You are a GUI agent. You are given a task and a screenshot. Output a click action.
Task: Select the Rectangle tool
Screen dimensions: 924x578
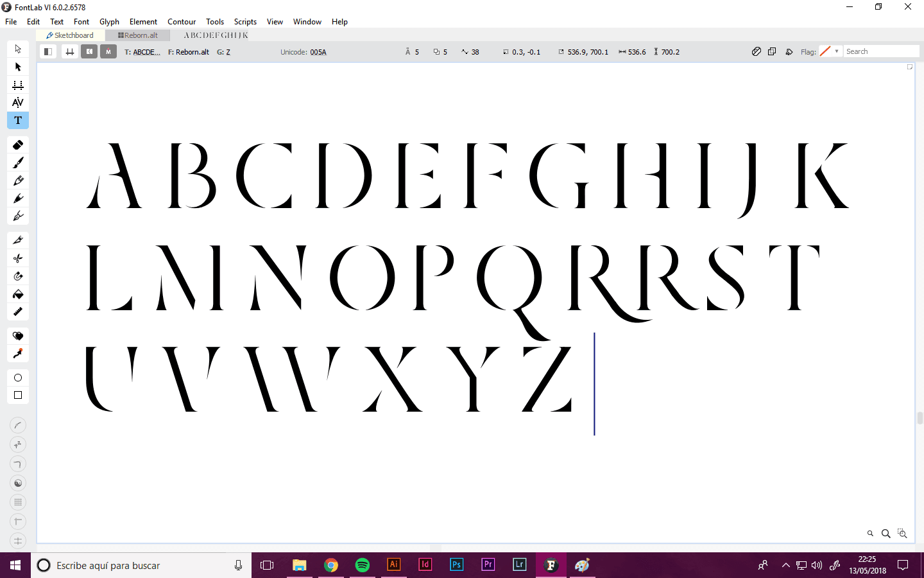[18, 396]
